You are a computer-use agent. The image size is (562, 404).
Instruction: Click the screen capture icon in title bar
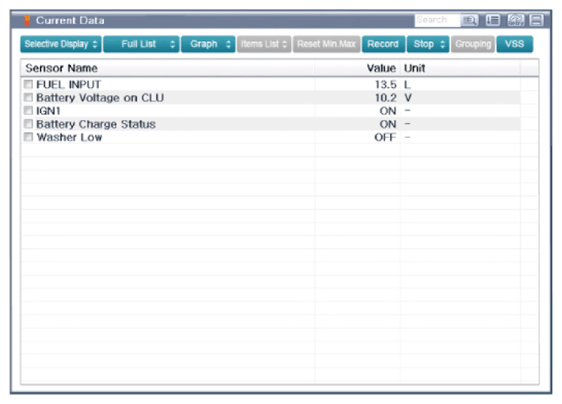pos(515,20)
